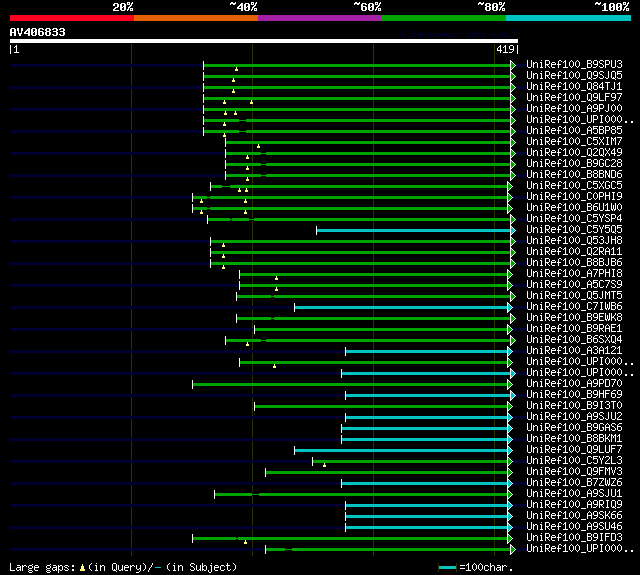
Task: Select the UniRef100_A9SJU2 label
Action: pos(574,416)
